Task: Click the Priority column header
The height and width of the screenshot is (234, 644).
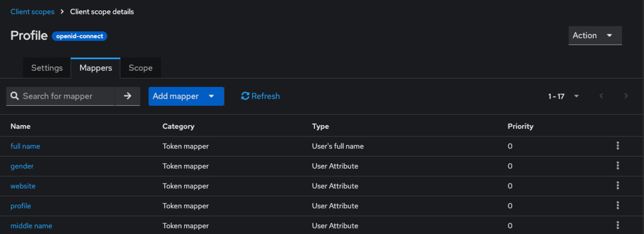Action: point(521,126)
